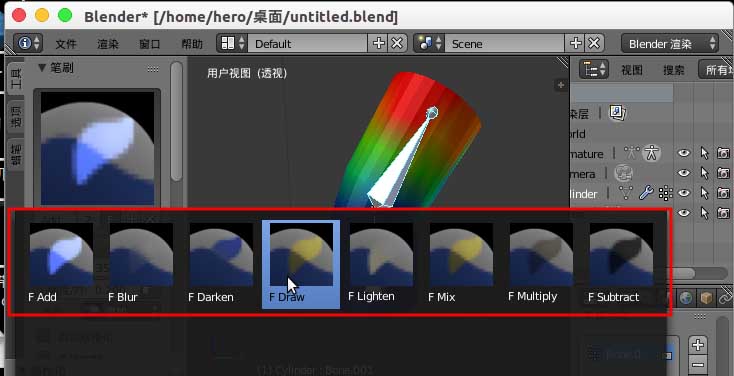Open the 所有场景 outliner display dropdown
Viewport: 734px width, 376px height.
[716, 70]
